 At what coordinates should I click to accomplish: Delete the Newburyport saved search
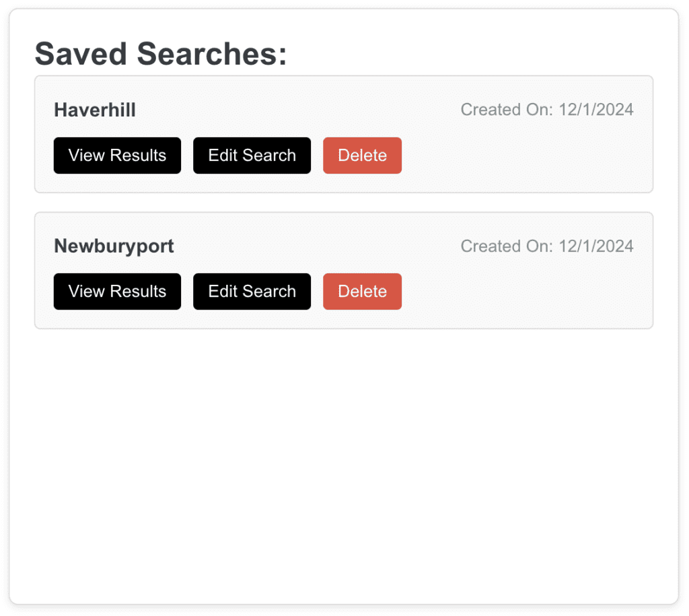[362, 292]
